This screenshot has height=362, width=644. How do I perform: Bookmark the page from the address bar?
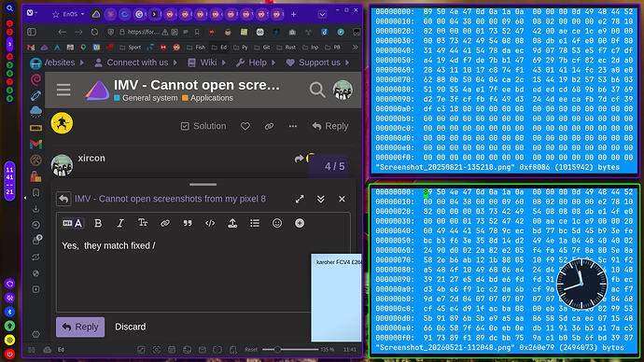(197, 32)
